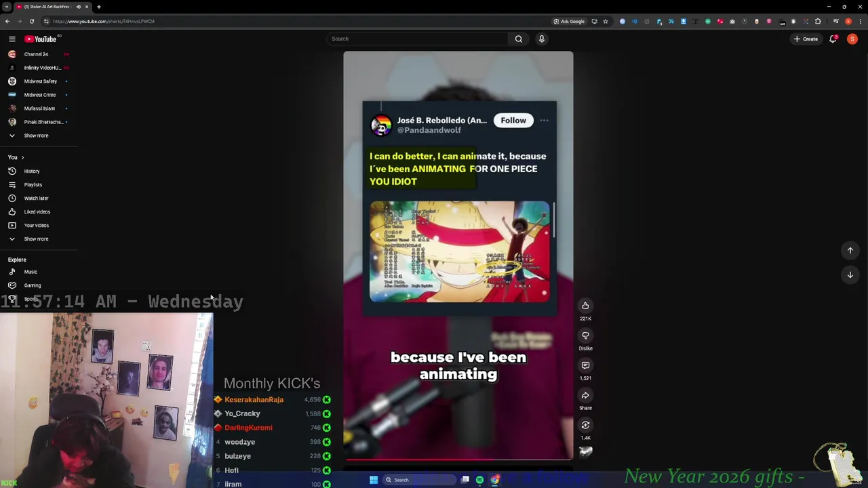Click the camera extension icon in the Chrome toolbar

[732, 21]
